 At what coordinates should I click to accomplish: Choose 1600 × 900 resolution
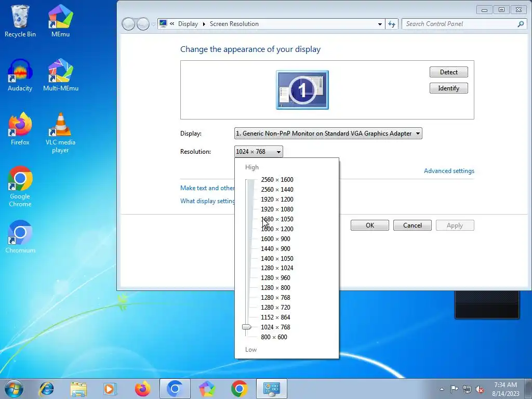tap(275, 238)
